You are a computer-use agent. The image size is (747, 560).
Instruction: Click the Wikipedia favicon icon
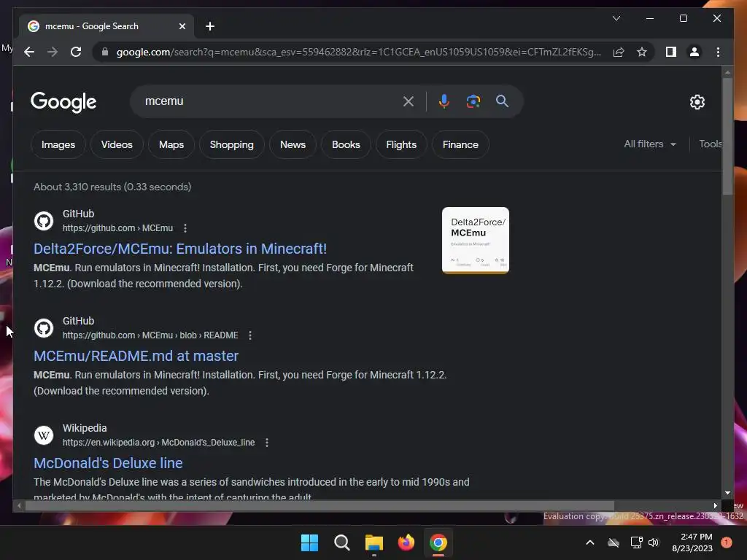(x=44, y=435)
